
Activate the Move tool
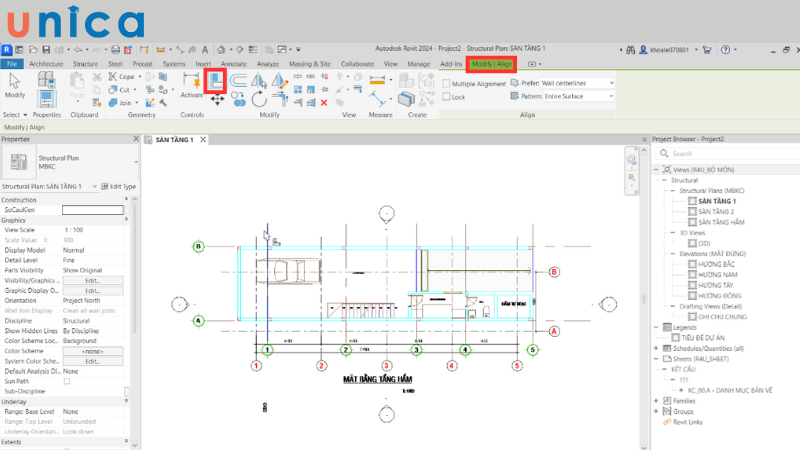[x=217, y=99]
